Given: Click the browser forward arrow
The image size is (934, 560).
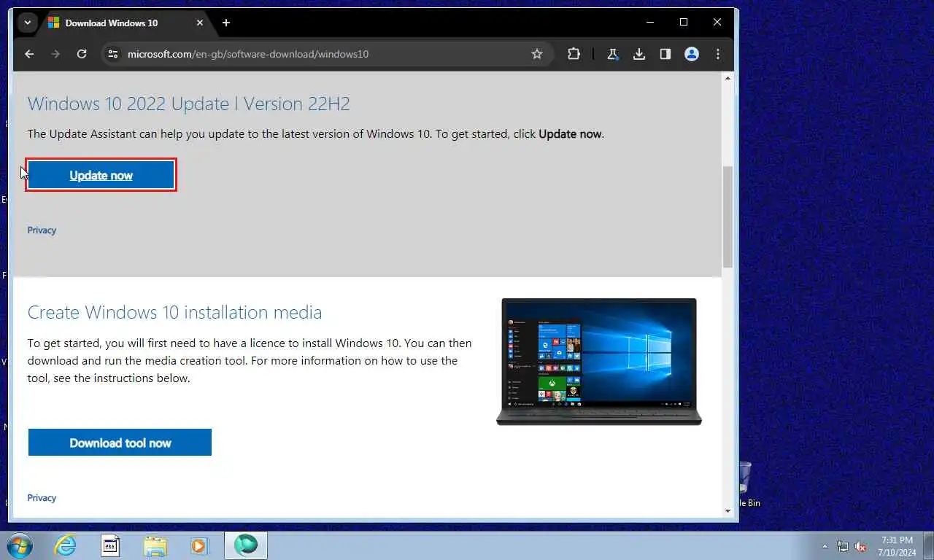Looking at the screenshot, I should coord(55,54).
